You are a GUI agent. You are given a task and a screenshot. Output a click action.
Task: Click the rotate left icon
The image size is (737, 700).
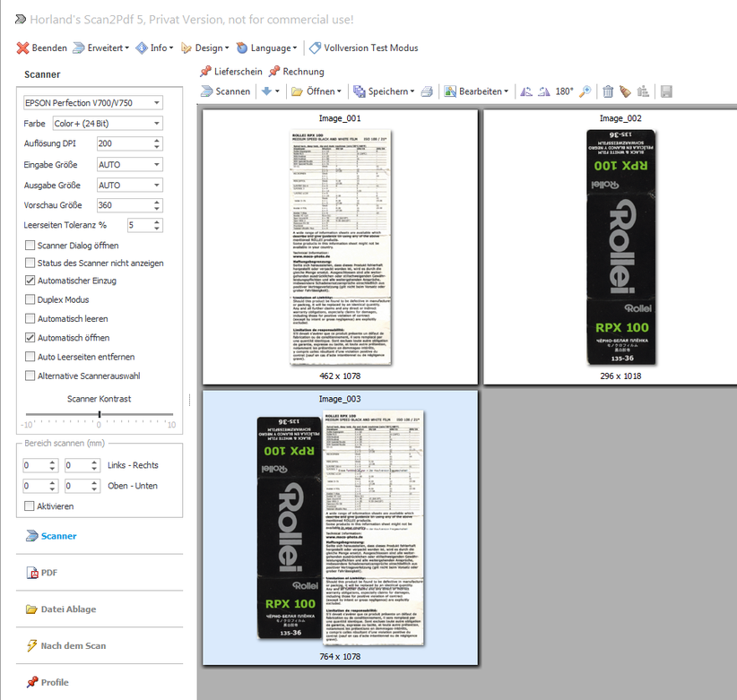click(526, 91)
